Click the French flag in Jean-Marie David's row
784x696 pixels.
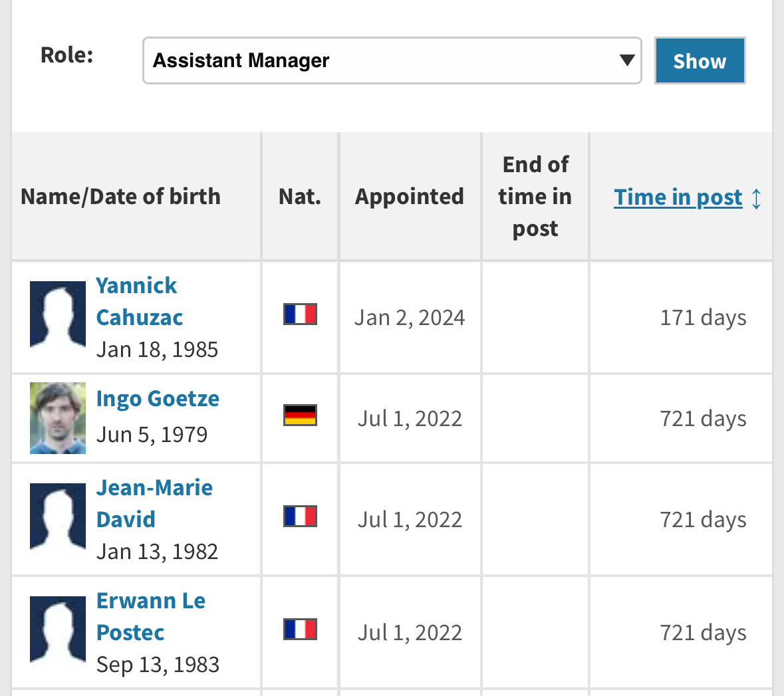tap(300, 516)
